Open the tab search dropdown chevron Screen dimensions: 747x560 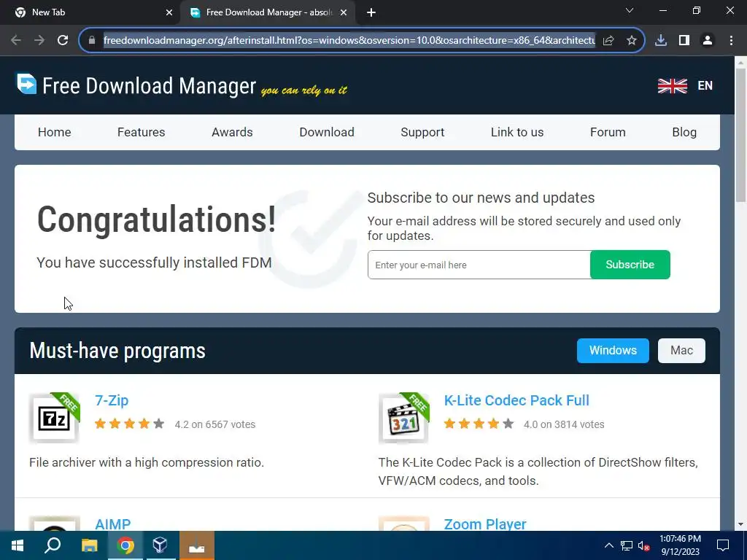[x=630, y=10]
